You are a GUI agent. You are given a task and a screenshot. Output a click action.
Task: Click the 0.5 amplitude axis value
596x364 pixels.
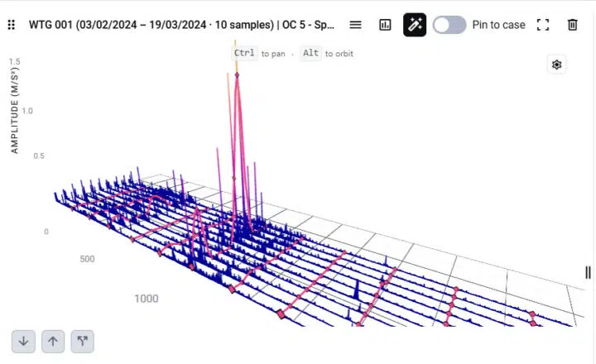point(39,156)
